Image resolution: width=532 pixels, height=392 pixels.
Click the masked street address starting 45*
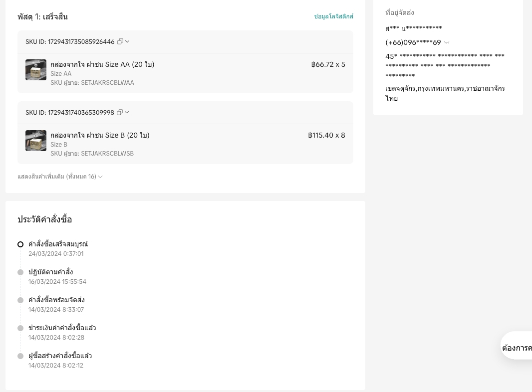445,65
